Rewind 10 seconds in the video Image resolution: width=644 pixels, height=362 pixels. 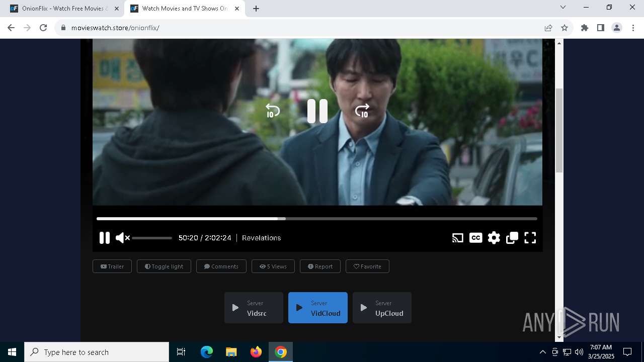pos(272,111)
